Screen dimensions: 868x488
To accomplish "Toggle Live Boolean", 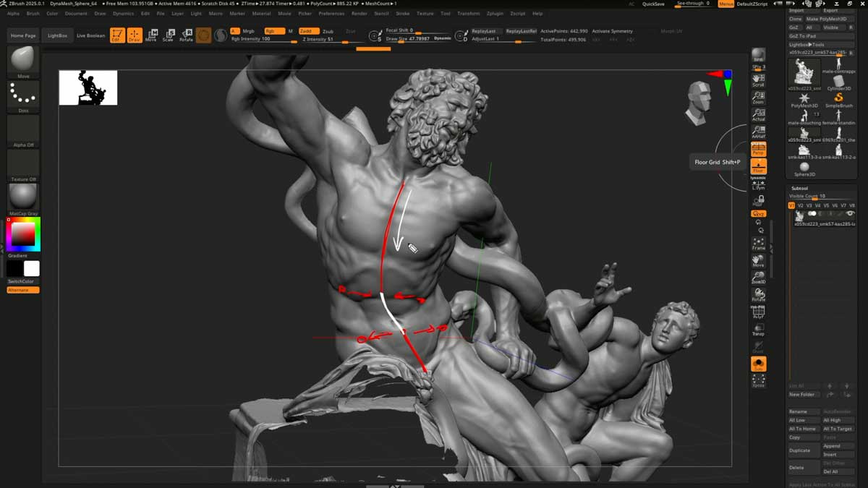I will pos(90,35).
